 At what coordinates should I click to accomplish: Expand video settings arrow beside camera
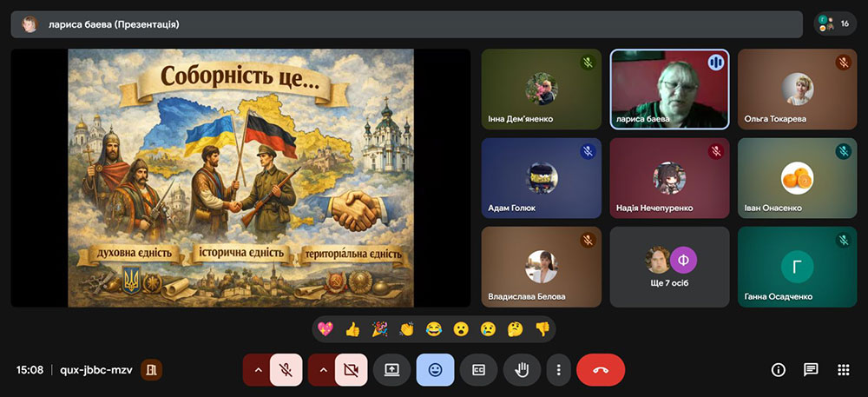click(323, 370)
